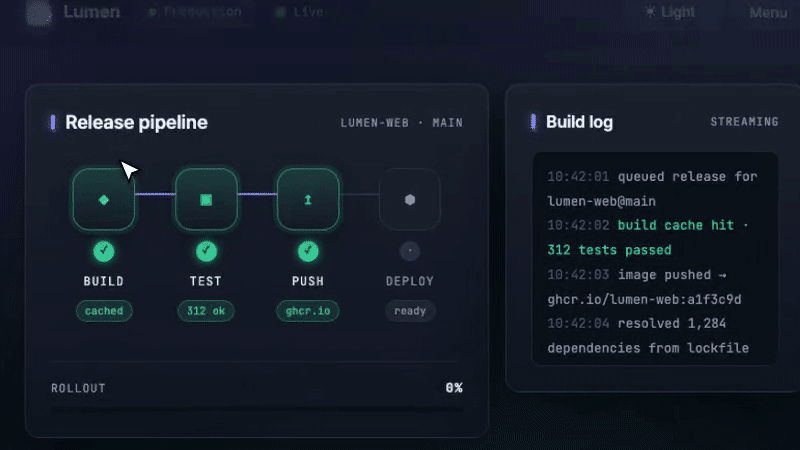Select the Push stage upload icon
Screen dimensions: 800x450
[308, 199]
